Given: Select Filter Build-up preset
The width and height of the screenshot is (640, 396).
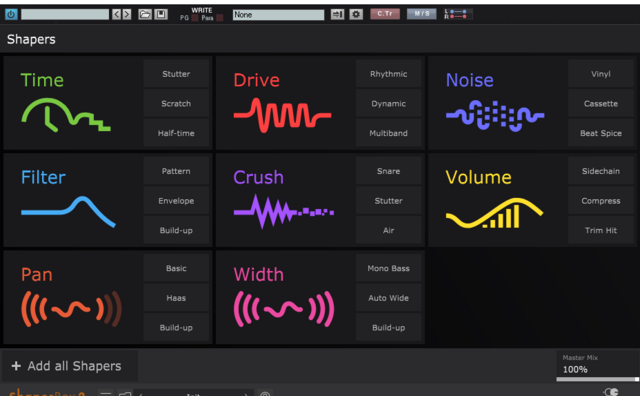Looking at the screenshot, I should [x=176, y=230].
